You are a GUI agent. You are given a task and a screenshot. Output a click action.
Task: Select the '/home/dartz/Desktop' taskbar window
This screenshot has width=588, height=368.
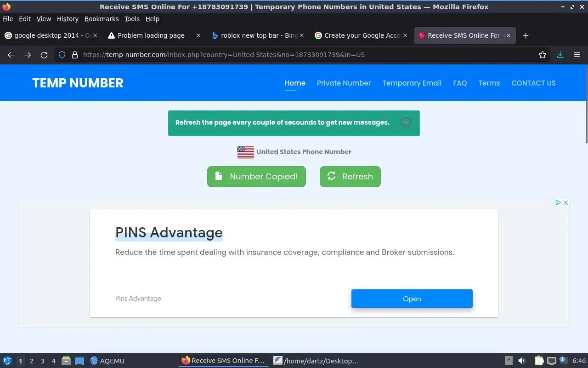click(317, 361)
